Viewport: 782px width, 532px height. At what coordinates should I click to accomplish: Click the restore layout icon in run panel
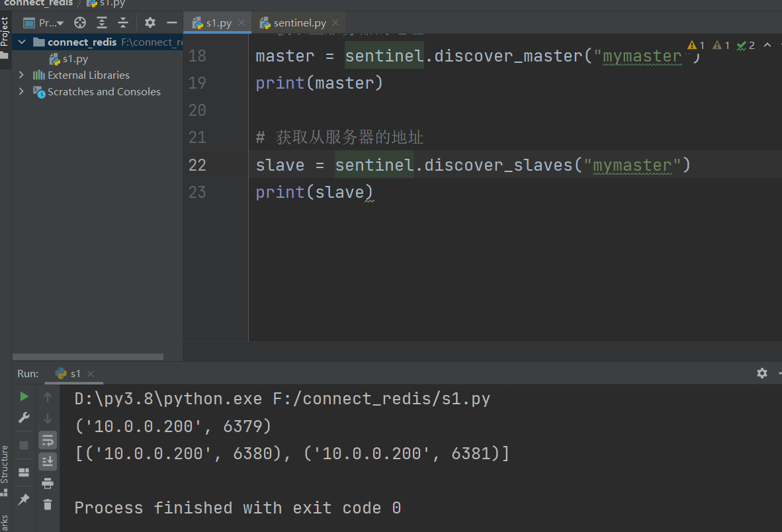[x=23, y=472]
